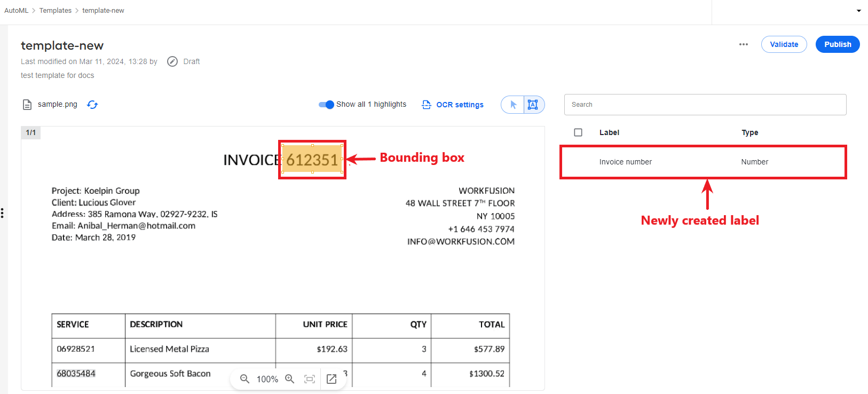
Task: Click the Label column header
Action: point(609,132)
